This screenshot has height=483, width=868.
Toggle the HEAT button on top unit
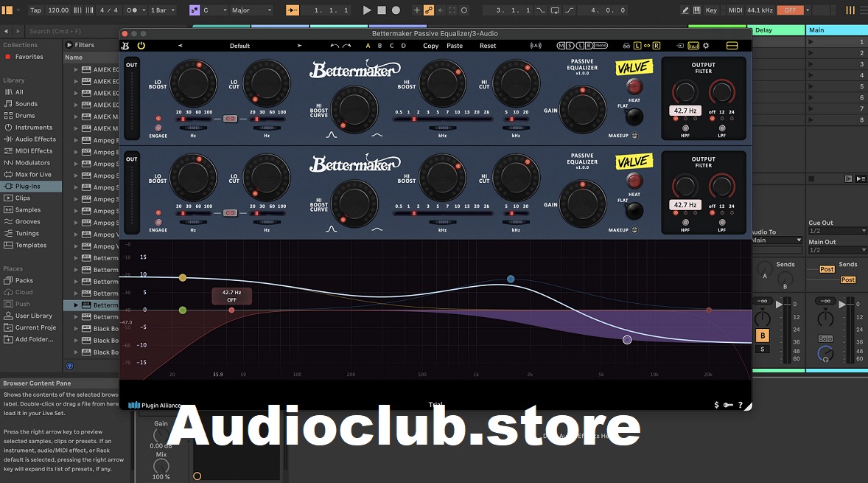tap(634, 86)
